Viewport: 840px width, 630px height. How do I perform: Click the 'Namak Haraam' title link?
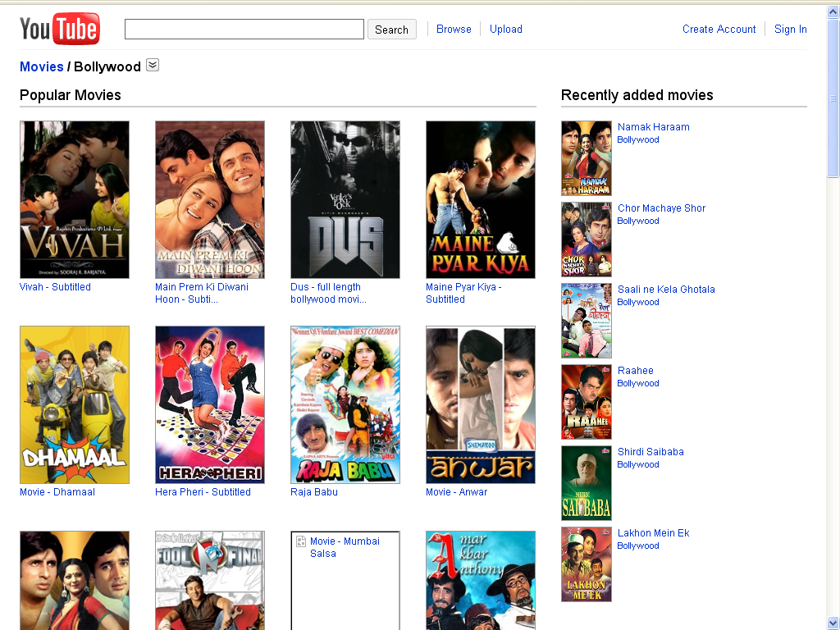tap(654, 127)
